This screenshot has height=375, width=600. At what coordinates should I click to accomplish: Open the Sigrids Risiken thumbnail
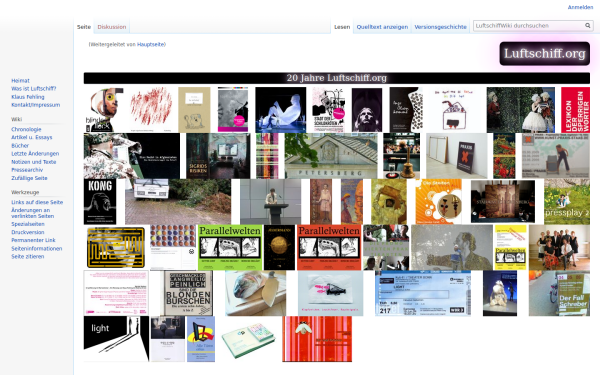tap(218, 156)
